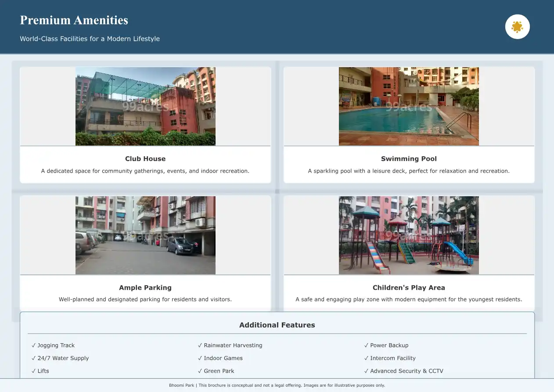Select the 24/7 Water Supply item
This screenshot has width=554, height=392.
point(60,358)
